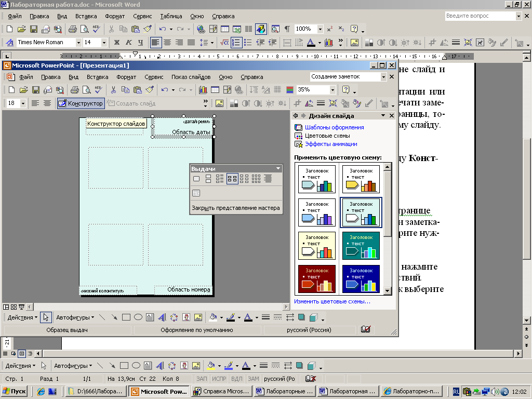The width and height of the screenshot is (532, 399).
Task: Close the handout master view
Action: [236, 208]
